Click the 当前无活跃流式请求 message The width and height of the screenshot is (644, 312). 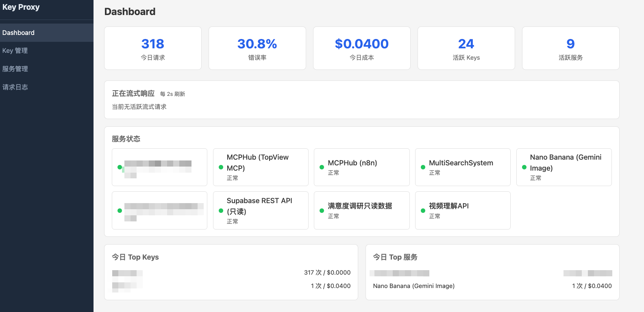pyautogui.click(x=139, y=107)
